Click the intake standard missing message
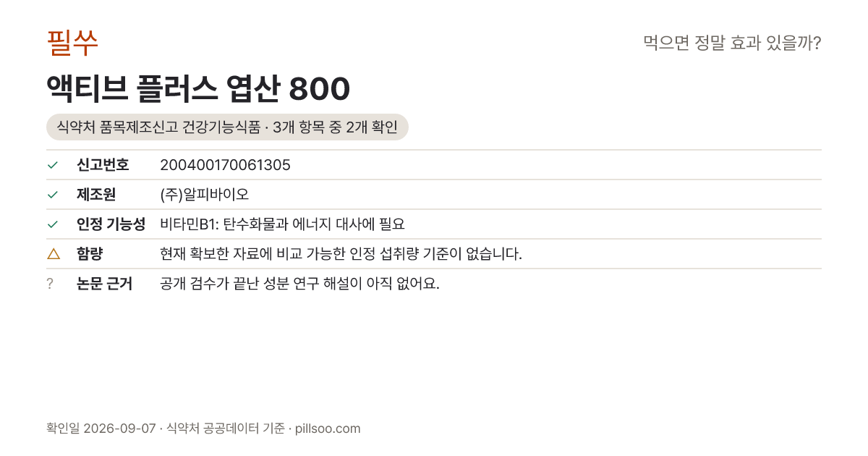Screen dimensions: 868x456 point(341,254)
